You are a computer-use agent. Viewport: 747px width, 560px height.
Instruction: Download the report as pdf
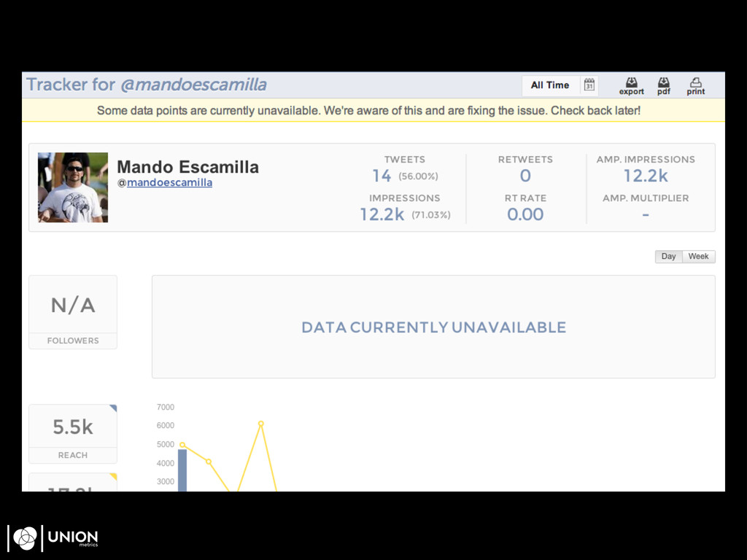[x=663, y=85]
